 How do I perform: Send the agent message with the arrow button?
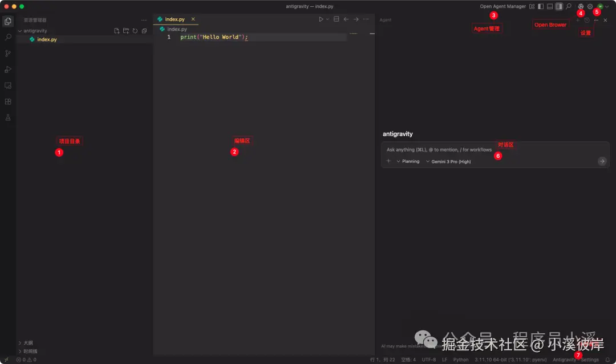[x=602, y=161]
